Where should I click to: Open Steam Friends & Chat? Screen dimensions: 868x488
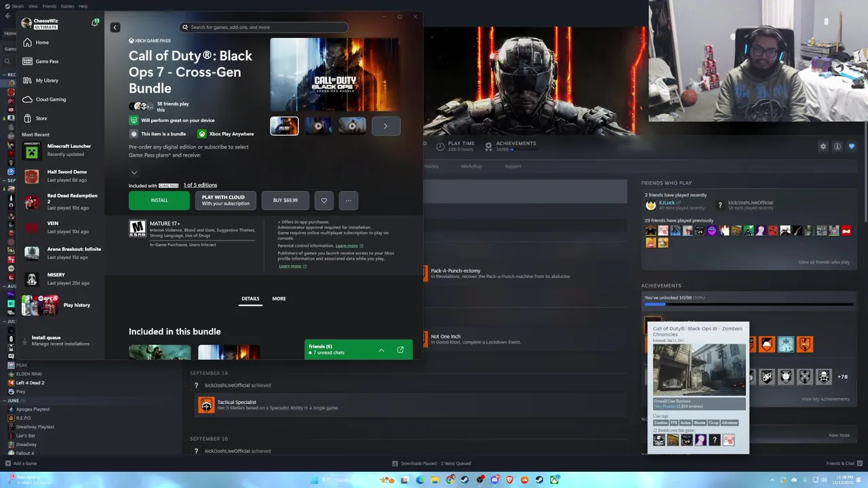point(844,464)
